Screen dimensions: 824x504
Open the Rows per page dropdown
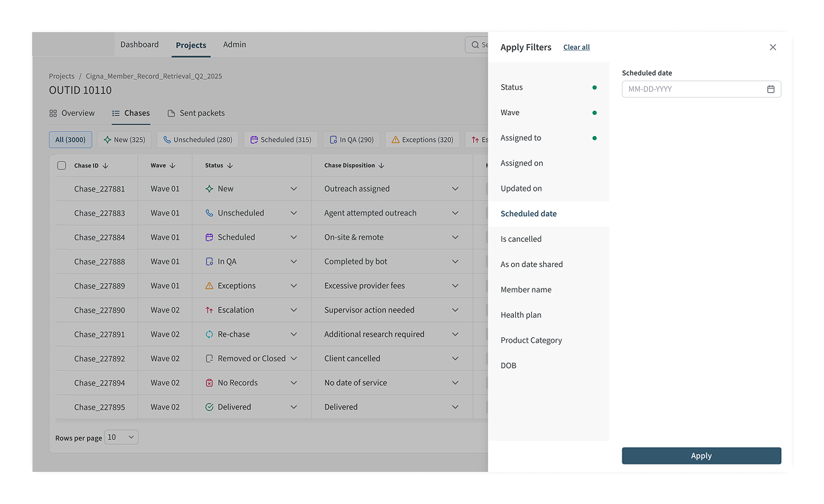pyautogui.click(x=121, y=437)
